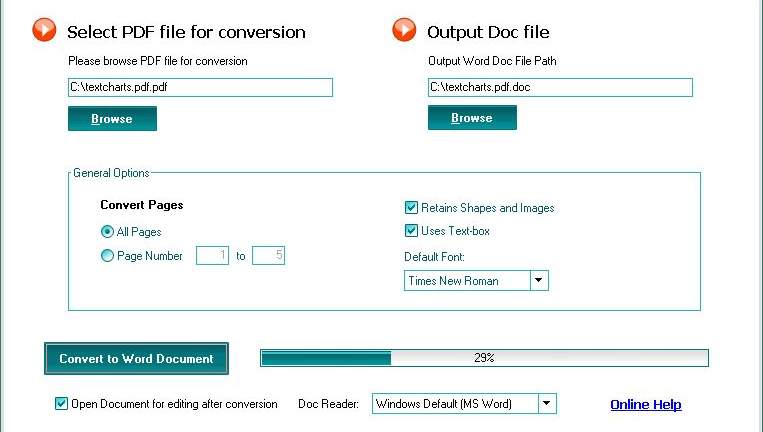Click the ending page number box
The height and width of the screenshot is (432, 763).
point(269,255)
